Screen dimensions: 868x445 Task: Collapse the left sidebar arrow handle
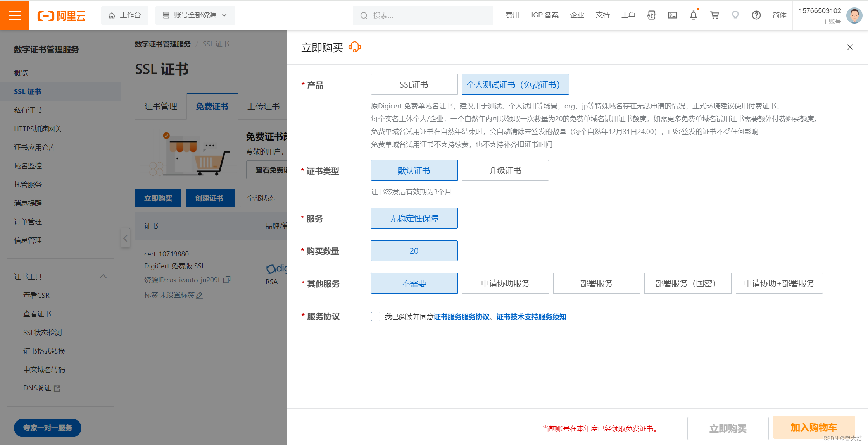click(125, 238)
